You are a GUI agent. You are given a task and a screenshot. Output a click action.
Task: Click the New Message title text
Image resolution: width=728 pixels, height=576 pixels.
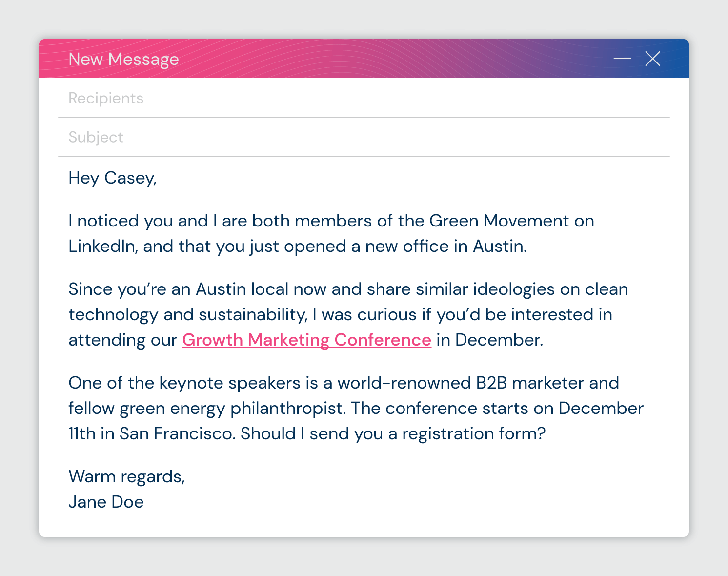point(123,59)
